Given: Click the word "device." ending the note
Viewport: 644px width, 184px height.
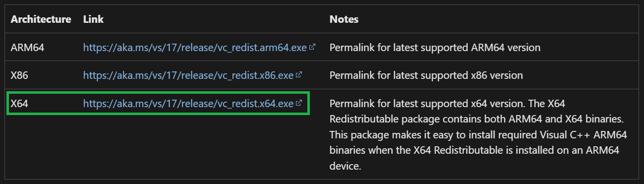Looking at the screenshot, I should pyautogui.click(x=344, y=166).
